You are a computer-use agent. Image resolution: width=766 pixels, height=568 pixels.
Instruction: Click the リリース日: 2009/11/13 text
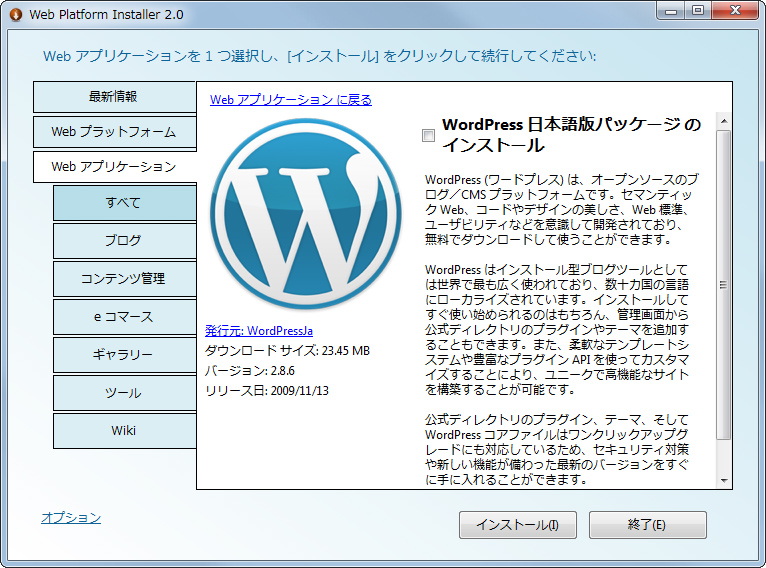point(267,391)
